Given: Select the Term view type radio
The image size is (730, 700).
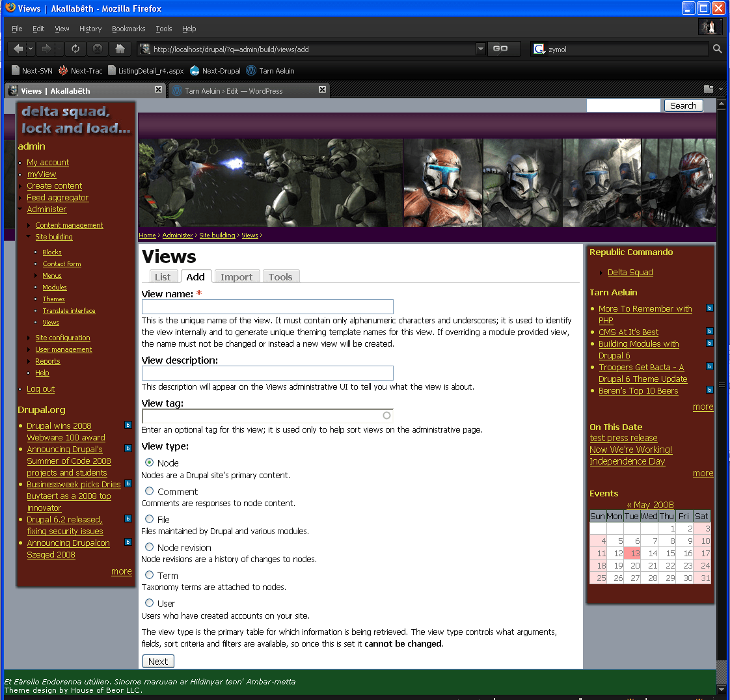Looking at the screenshot, I should [x=150, y=575].
